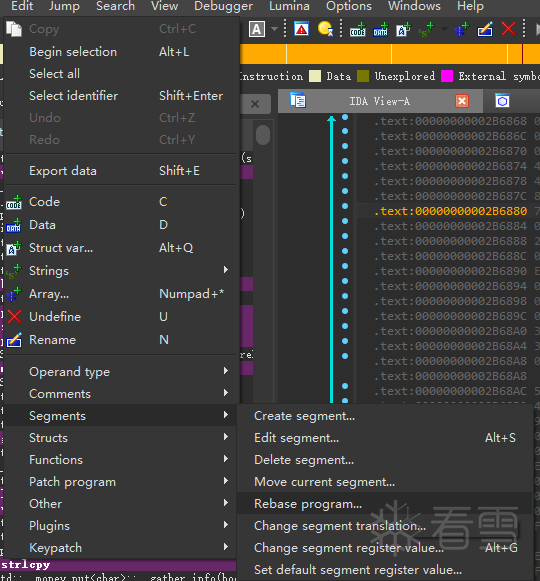Screen dimensions: 540x581
Task: Click the Data menu entry
Action: coord(121,225)
